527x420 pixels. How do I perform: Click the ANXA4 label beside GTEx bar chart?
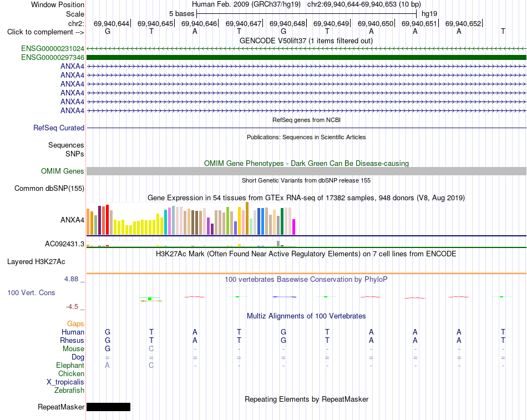click(x=72, y=220)
